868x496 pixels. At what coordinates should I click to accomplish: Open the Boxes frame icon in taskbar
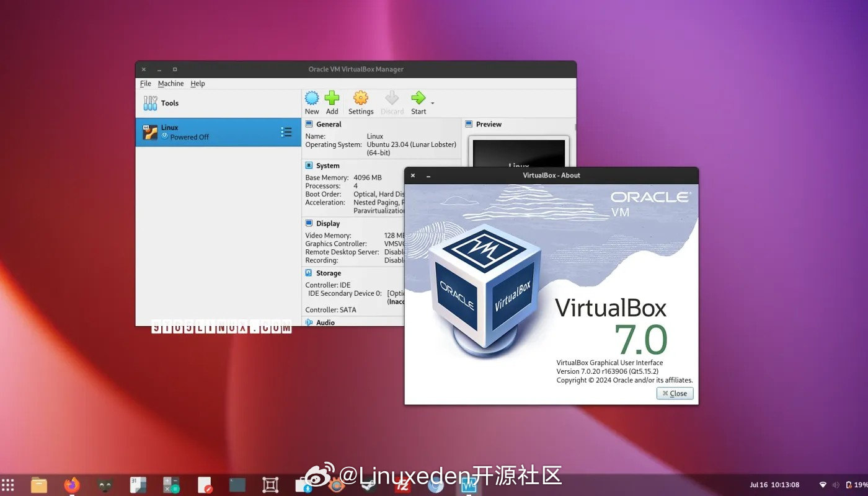[x=270, y=485]
